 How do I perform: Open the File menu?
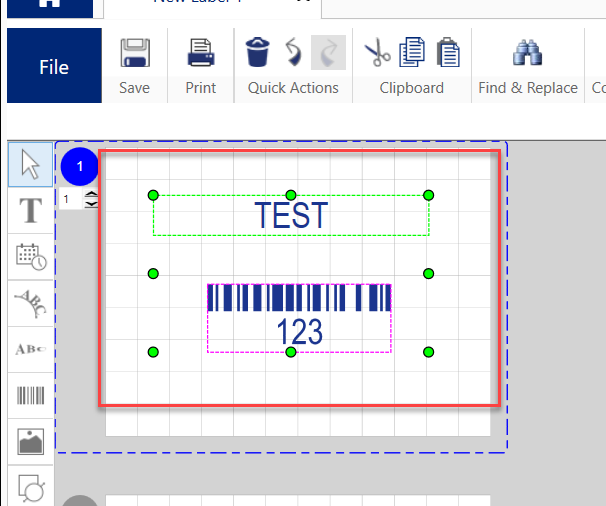(54, 66)
